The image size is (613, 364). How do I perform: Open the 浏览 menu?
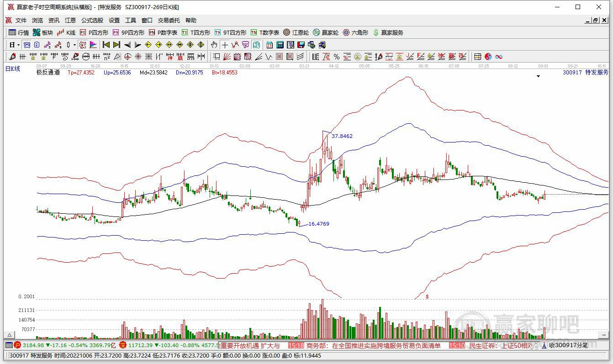point(37,20)
